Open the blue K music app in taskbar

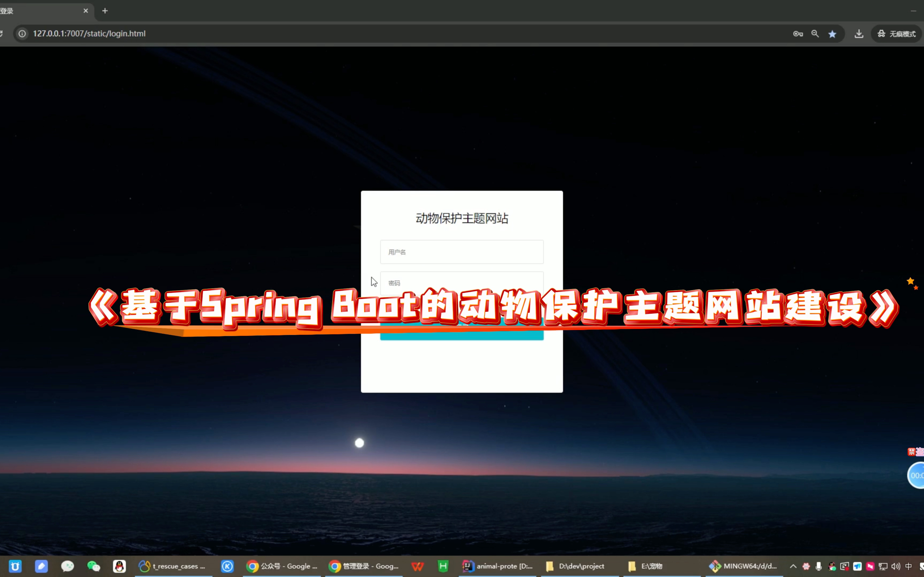227,566
